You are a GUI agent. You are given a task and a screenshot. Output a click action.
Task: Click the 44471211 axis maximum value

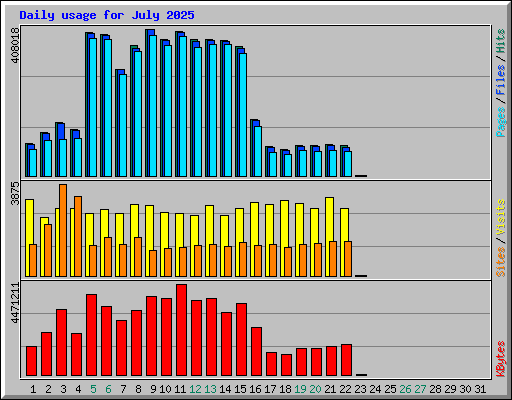pyautogui.click(x=15, y=303)
